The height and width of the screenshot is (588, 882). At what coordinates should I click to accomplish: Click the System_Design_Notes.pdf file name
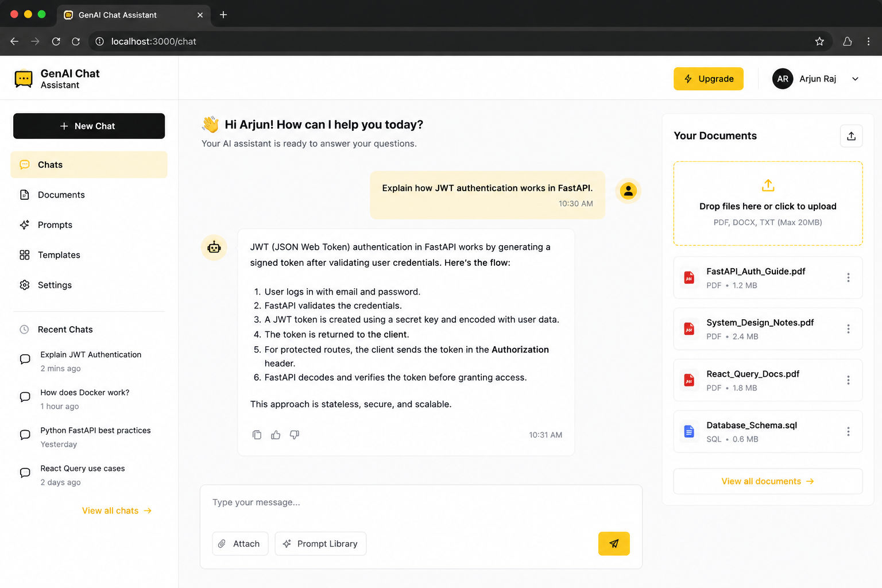click(x=760, y=323)
